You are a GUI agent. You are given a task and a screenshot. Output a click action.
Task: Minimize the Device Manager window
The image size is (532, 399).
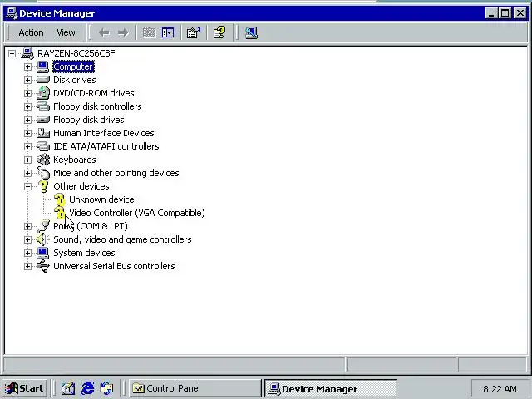(x=491, y=13)
